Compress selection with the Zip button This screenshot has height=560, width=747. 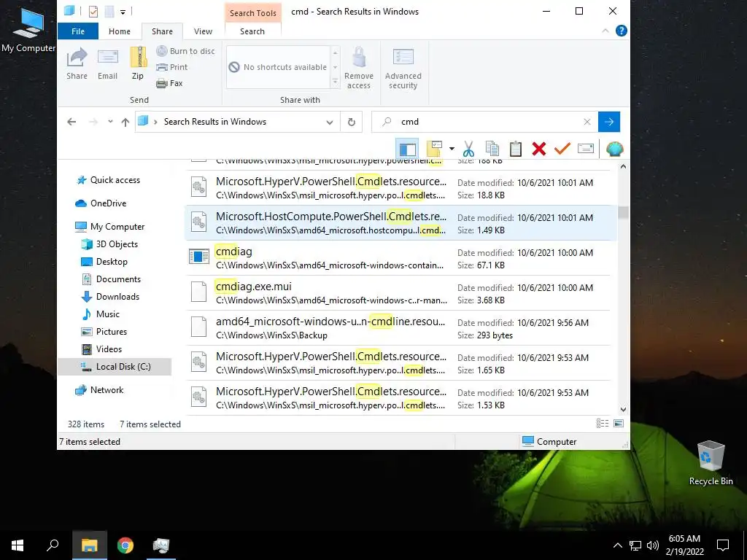[x=138, y=64]
